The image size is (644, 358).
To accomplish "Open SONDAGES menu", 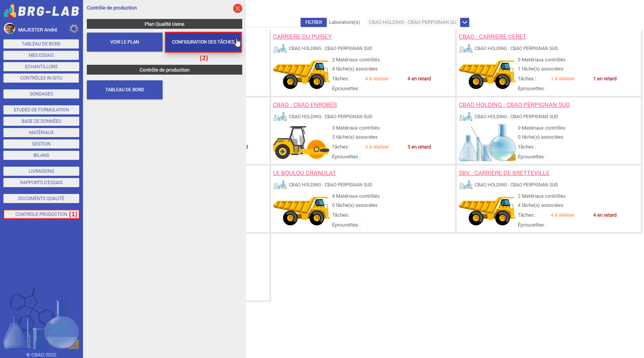I will pos(41,94).
